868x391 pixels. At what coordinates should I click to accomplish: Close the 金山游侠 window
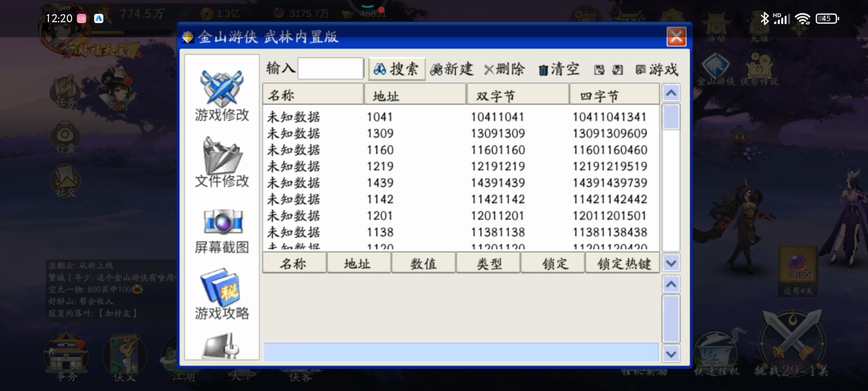pos(676,37)
